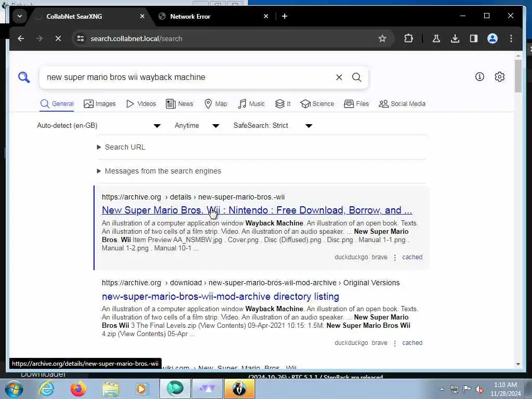Select the General search category

[x=57, y=104]
